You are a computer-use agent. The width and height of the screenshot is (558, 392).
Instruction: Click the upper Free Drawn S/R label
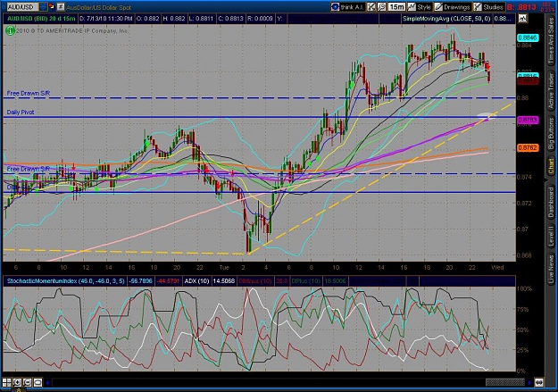(29, 93)
